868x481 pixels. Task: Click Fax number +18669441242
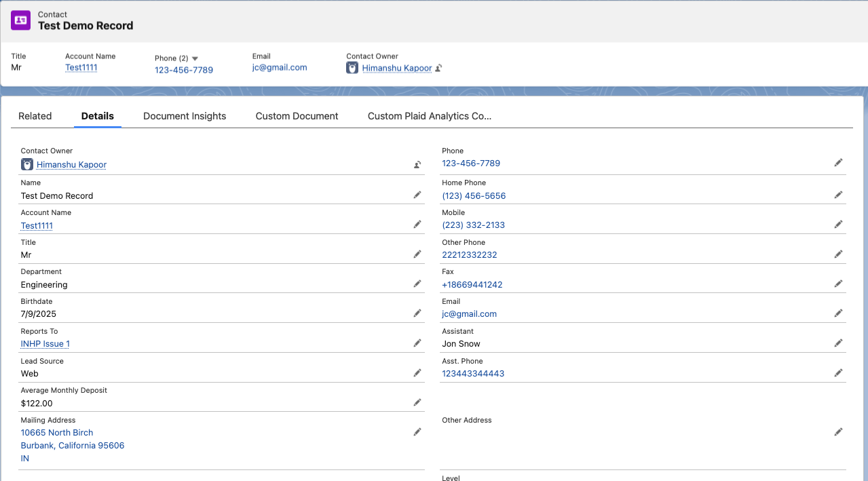(x=472, y=285)
